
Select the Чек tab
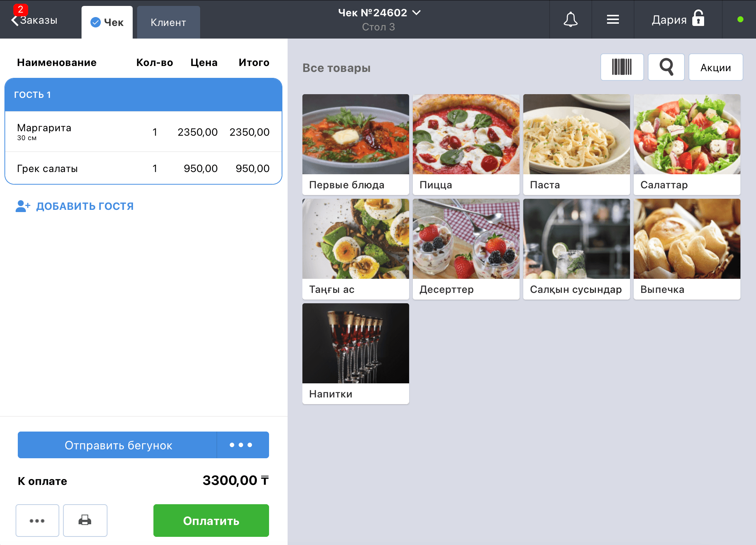pyautogui.click(x=107, y=22)
